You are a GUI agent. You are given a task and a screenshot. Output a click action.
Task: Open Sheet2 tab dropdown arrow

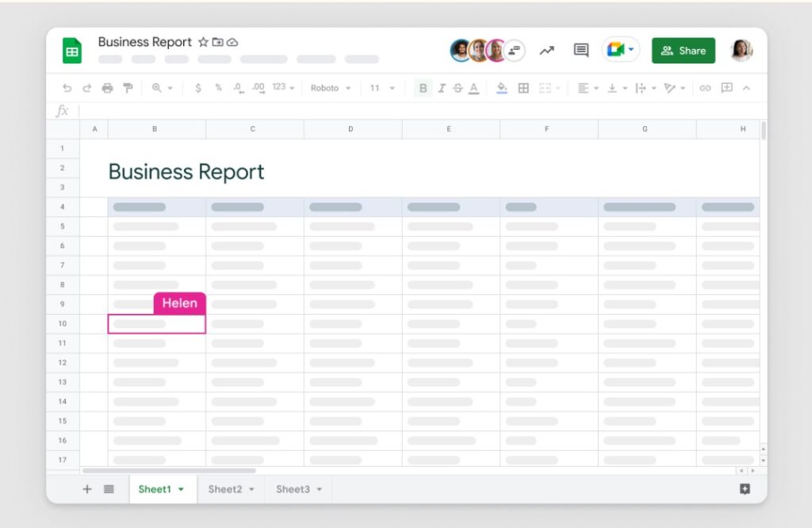251,489
